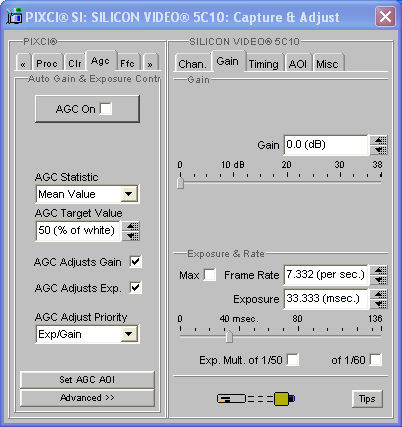Toggle the Max frame rate checkbox

210,275
